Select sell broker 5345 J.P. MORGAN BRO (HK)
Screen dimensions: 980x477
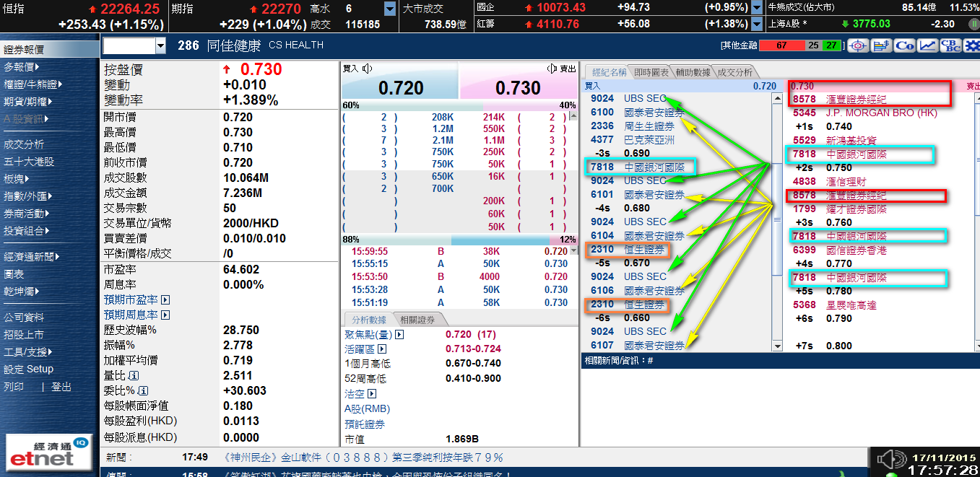(865, 113)
